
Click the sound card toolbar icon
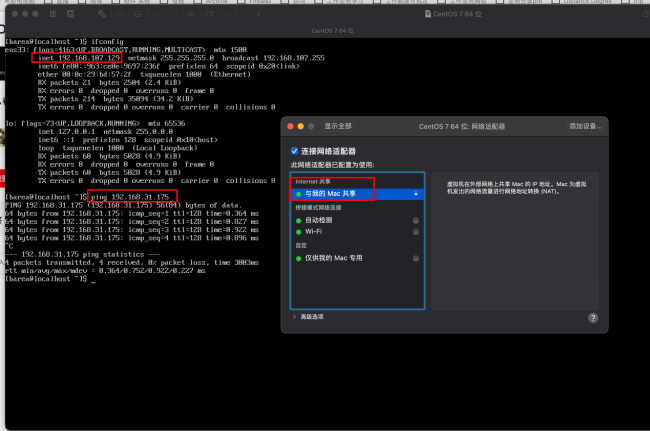tap(192, 14)
